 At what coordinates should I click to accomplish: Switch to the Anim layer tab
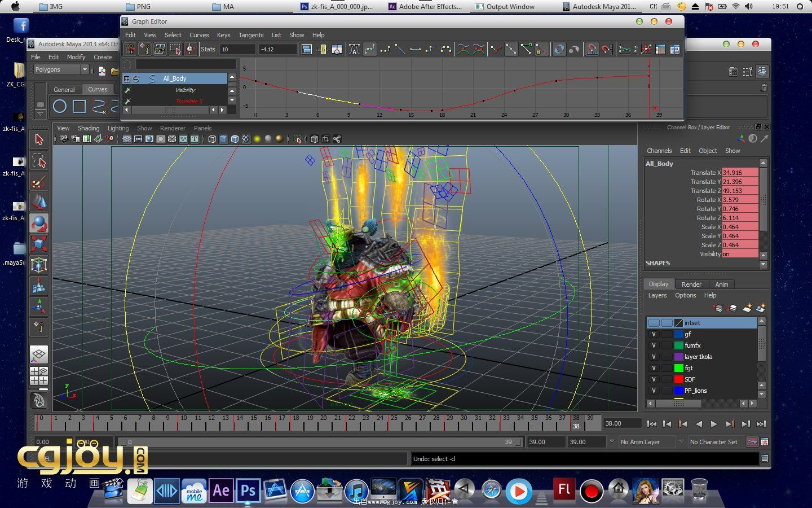722,284
